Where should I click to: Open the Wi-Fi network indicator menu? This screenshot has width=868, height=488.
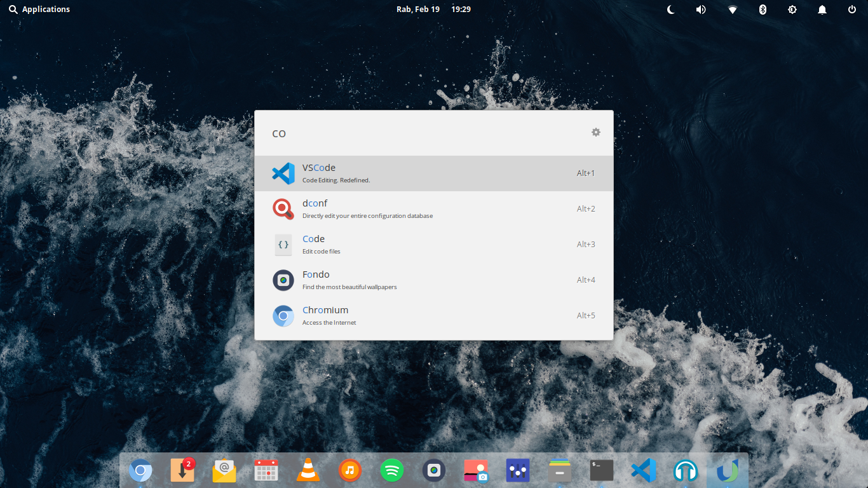732,9
